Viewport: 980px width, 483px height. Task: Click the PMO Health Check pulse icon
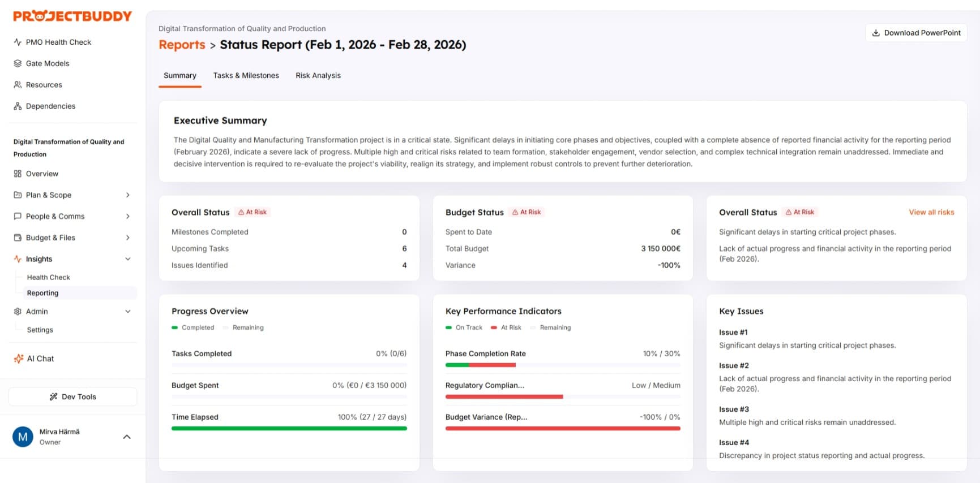[18, 42]
